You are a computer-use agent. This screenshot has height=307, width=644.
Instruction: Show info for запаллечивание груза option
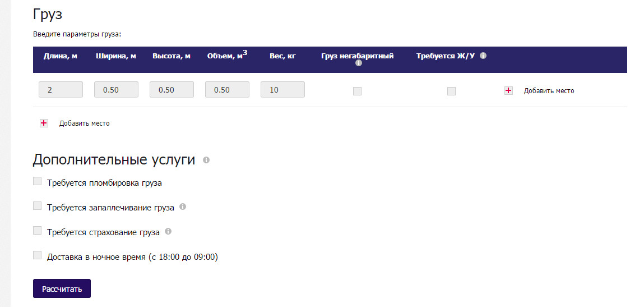click(x=183, y=207)
